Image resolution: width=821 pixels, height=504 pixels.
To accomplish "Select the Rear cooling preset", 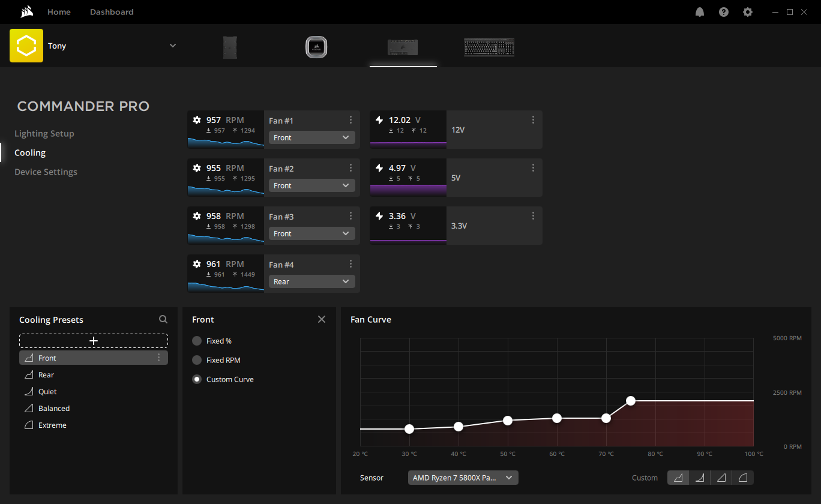I will (x=94, y=374).
